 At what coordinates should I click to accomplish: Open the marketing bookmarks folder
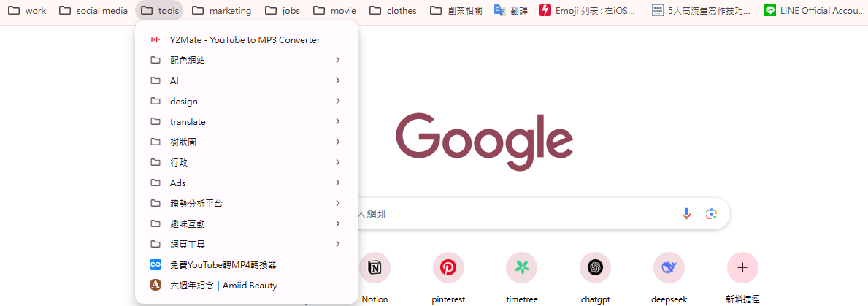pyautogui.click(x=221, y=10)
